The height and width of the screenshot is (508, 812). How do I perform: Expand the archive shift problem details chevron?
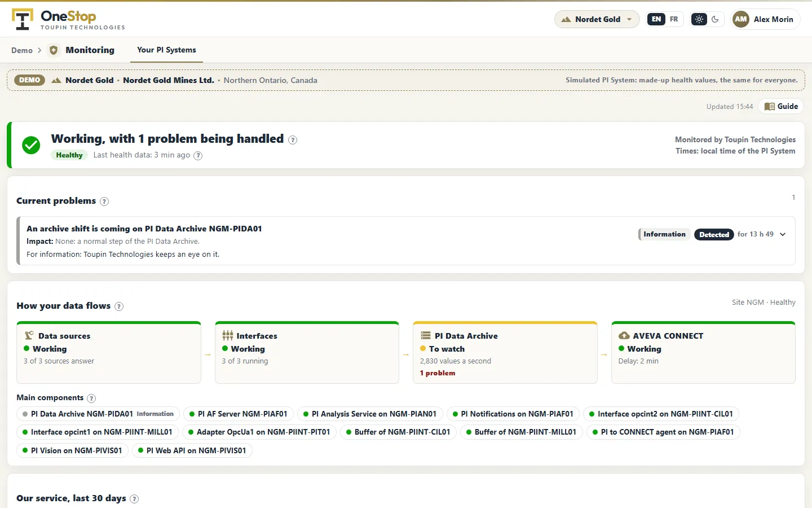[x=783, y=234]
